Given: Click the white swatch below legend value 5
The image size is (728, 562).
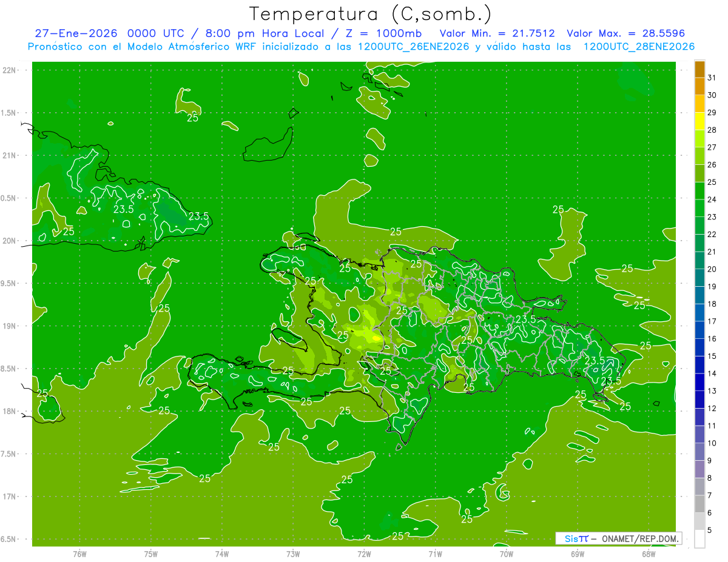Looking at the screenshot, I should 699,539.
